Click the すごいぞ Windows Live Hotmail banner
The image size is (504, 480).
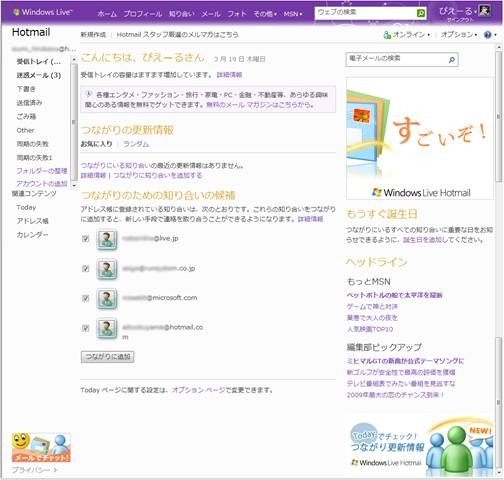[420, 139]
